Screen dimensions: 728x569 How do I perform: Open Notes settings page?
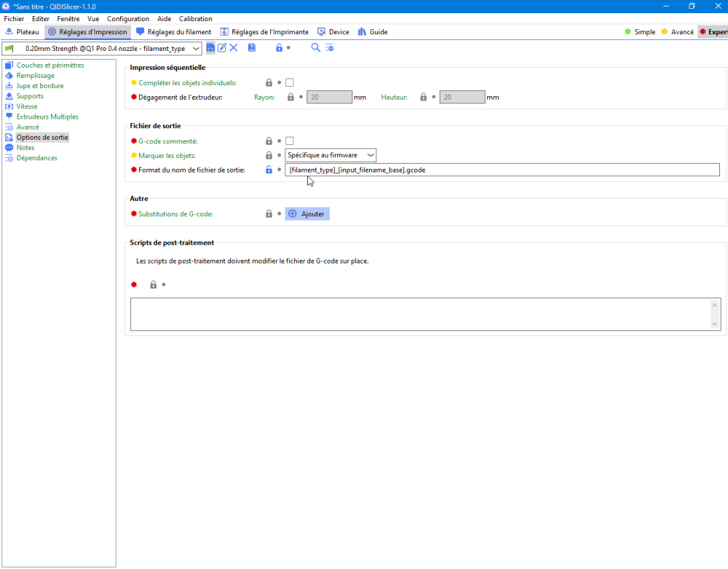coord(25,148)
